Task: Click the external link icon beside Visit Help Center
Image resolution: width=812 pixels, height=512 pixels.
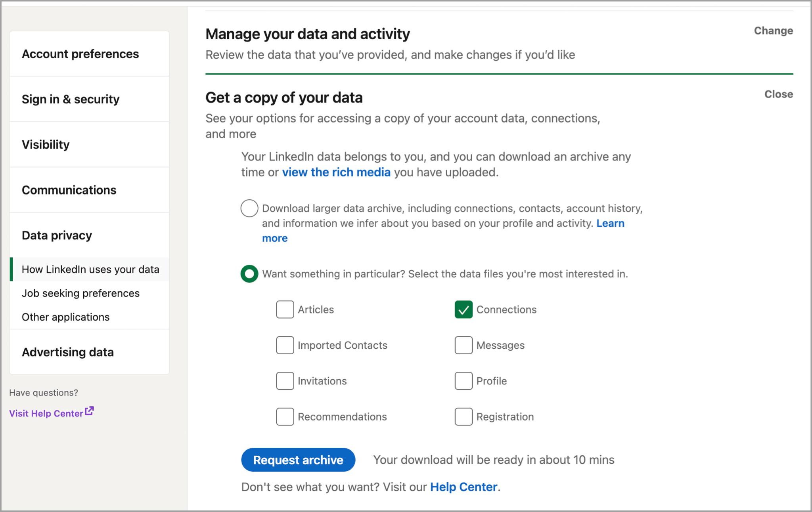Action: click(x=89, y=411)
